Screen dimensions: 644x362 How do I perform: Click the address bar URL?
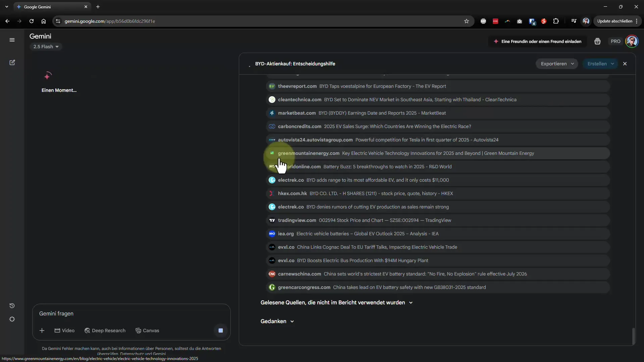pyautogui.click(x=110, y=21)
